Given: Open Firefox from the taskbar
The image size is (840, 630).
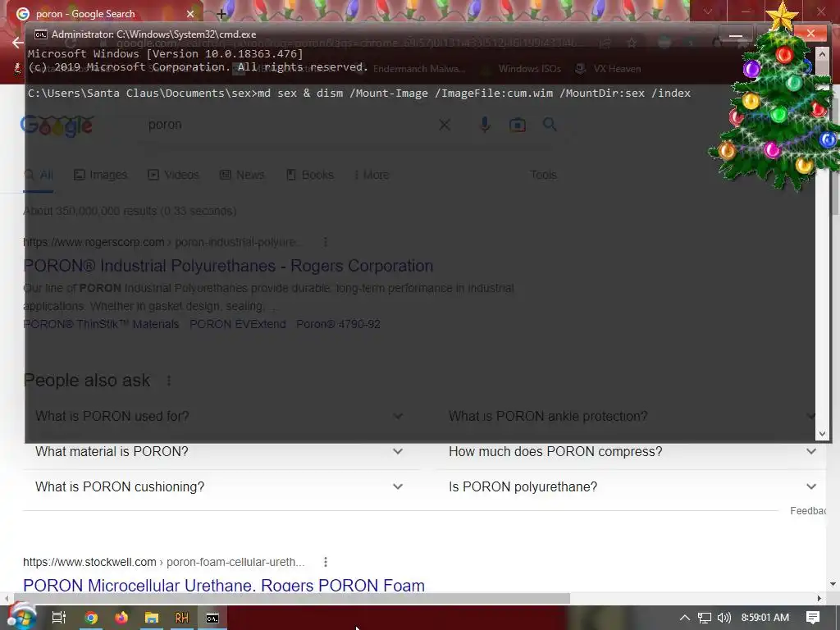Looking at the screenshot, I should 121,618.
